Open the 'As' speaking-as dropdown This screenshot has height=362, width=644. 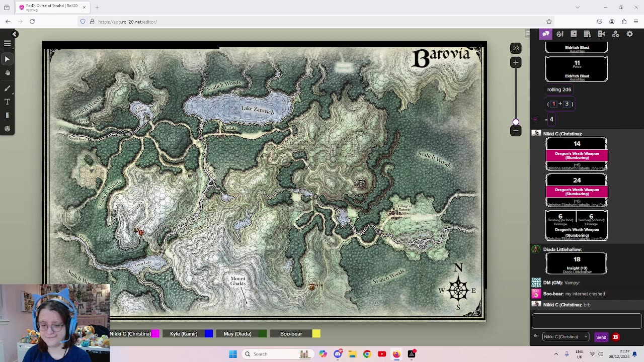[566, 337]
